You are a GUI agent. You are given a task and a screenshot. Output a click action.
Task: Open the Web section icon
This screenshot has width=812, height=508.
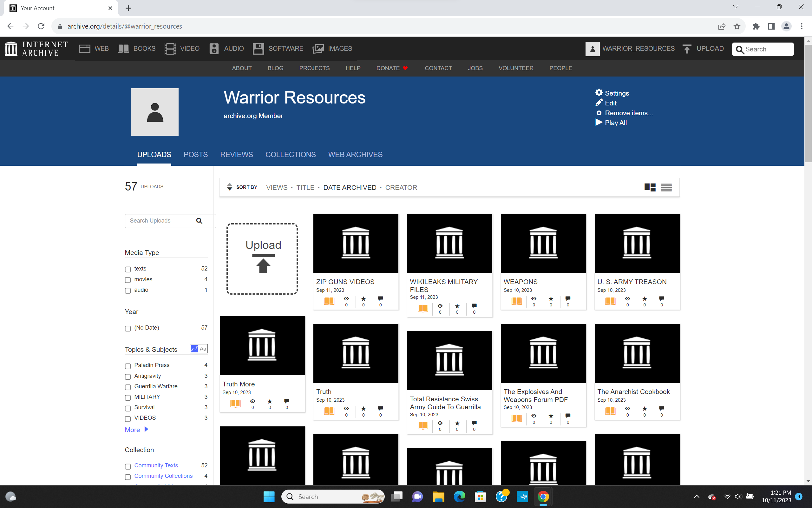tap(85, 49)
